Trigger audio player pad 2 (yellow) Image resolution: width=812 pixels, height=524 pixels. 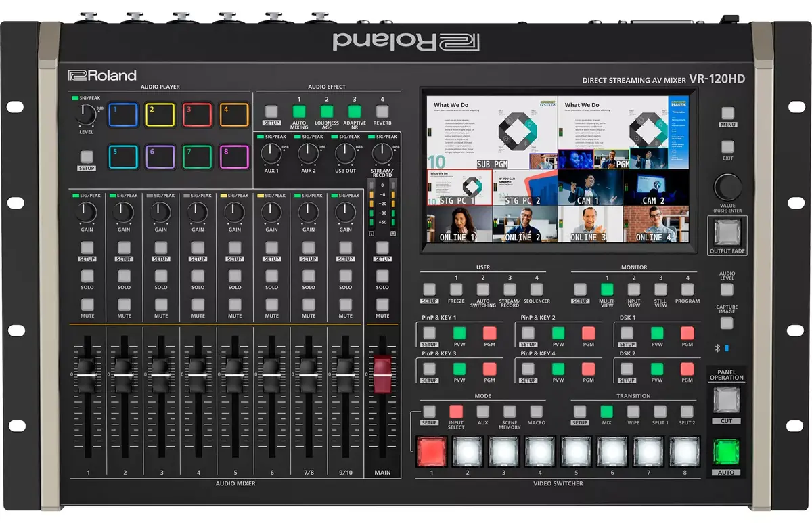coord(160,114)
